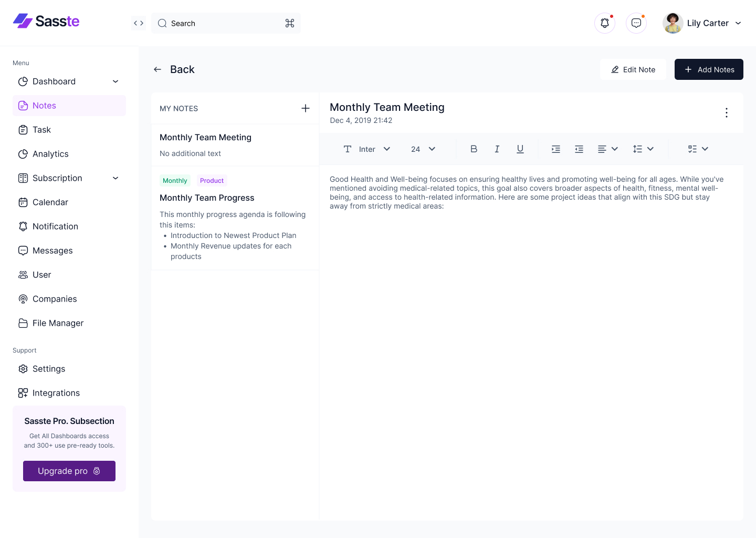Image resolution: width=756 pixels, height=538 pixels.
Task: Apply italic formatting
Action: pos(497,149)
